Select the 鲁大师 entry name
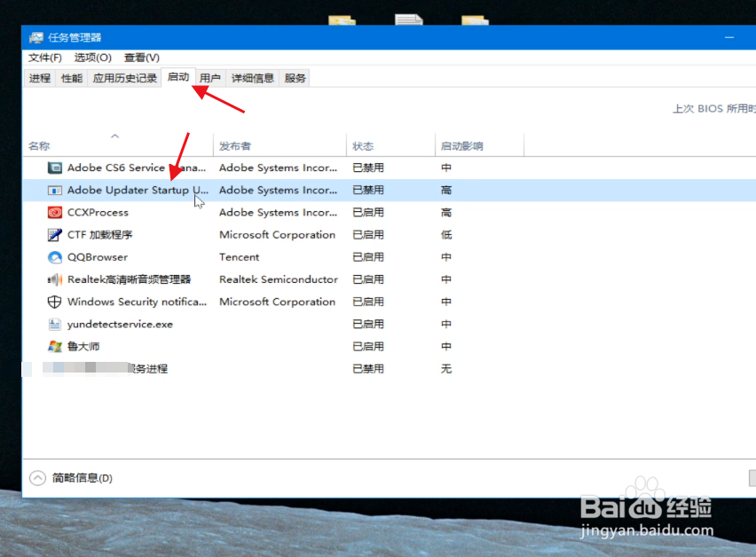Viewport: 756px width, 557px height. pyautogui.click(x=83, y=347)
